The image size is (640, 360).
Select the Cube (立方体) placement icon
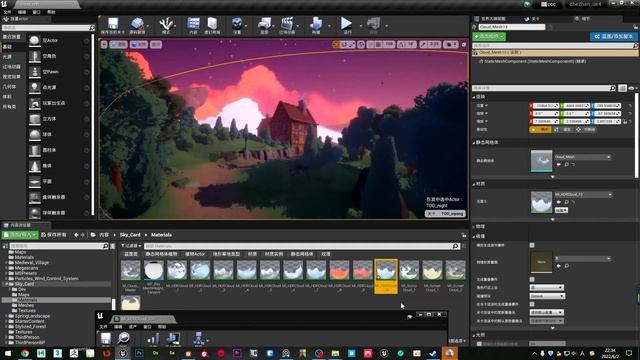click(35, 119)
